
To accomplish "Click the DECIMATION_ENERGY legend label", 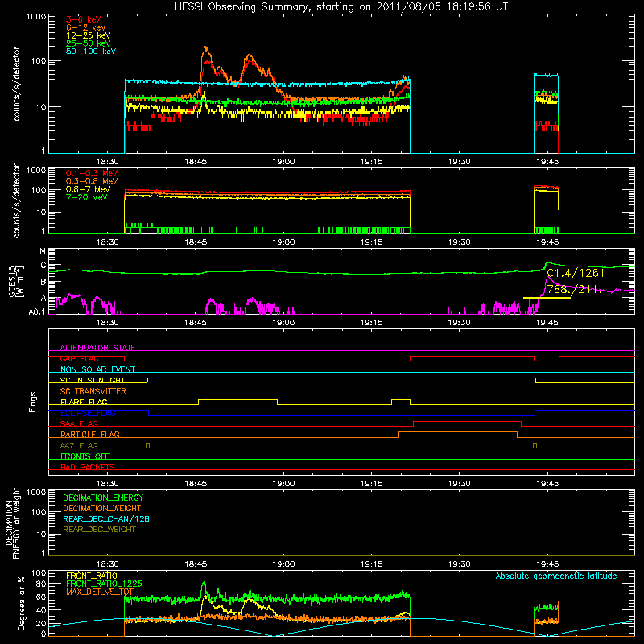I will 103,497.
